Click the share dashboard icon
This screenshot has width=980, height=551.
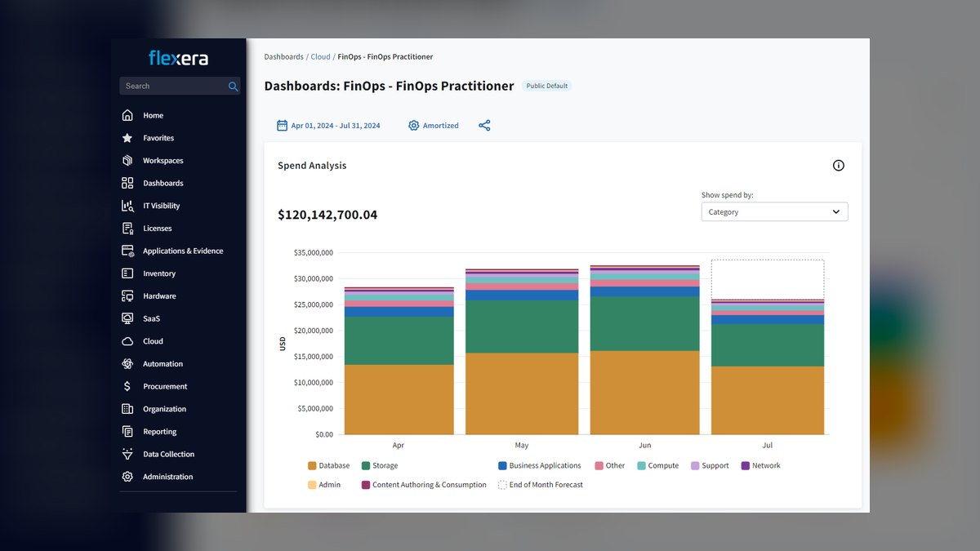(x=484, y=126)
